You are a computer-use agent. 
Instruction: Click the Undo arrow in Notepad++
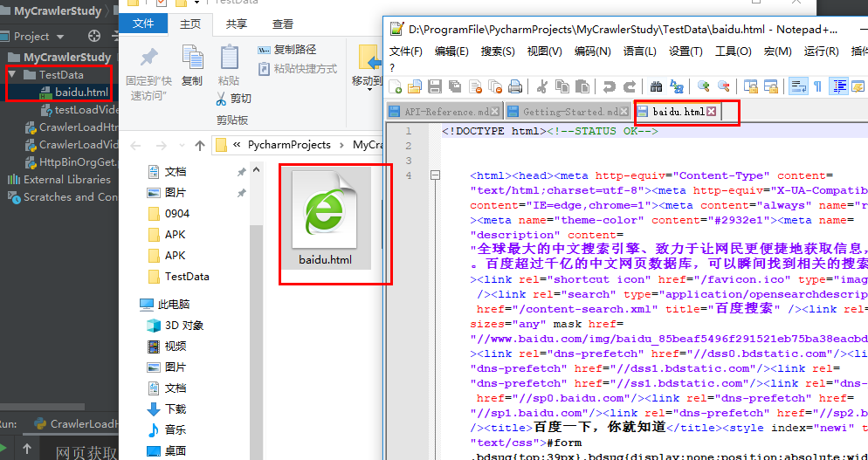coord(609,86)
